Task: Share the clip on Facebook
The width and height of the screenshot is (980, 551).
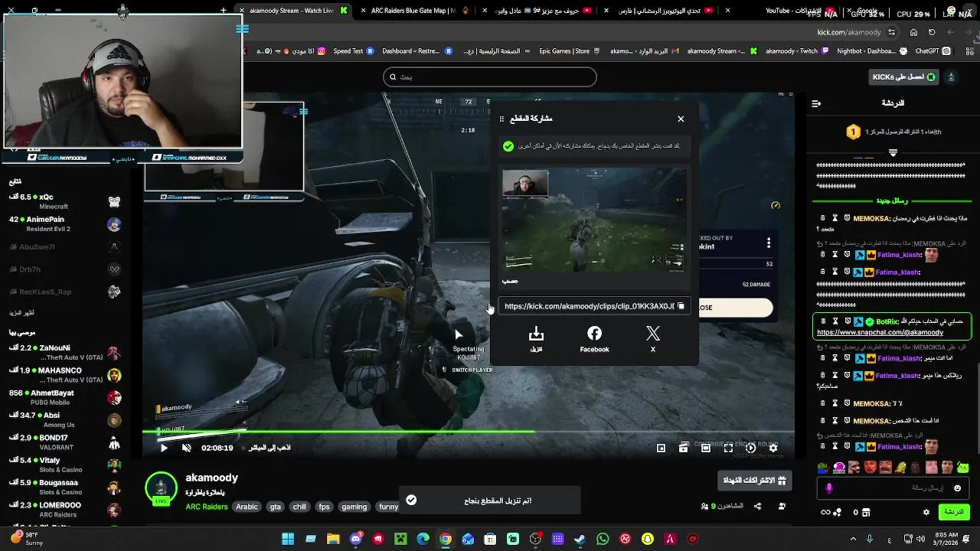Action: [x=594, y=338]
